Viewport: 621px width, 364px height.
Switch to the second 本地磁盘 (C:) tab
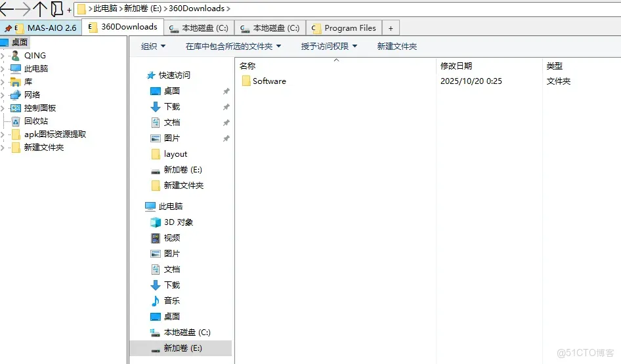270,28
